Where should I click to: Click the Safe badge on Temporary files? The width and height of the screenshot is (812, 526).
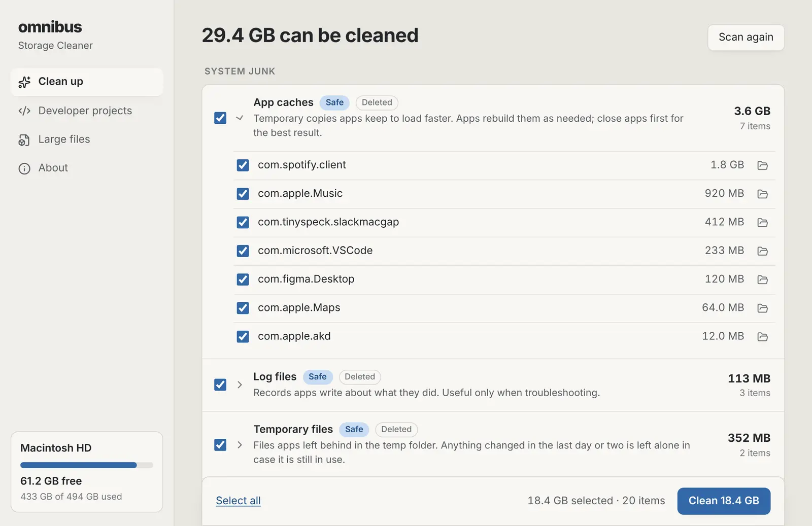tap(354, 430)
